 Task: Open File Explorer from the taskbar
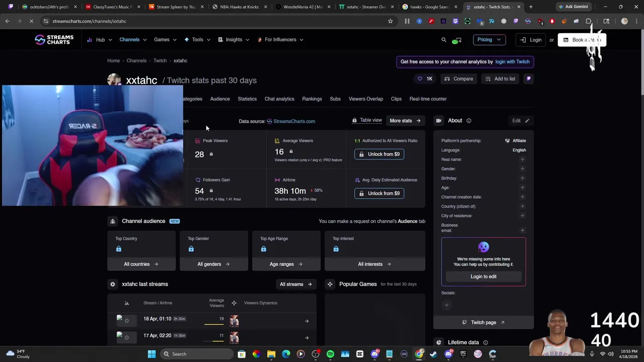pyautogui.click(x=271, y=354)
